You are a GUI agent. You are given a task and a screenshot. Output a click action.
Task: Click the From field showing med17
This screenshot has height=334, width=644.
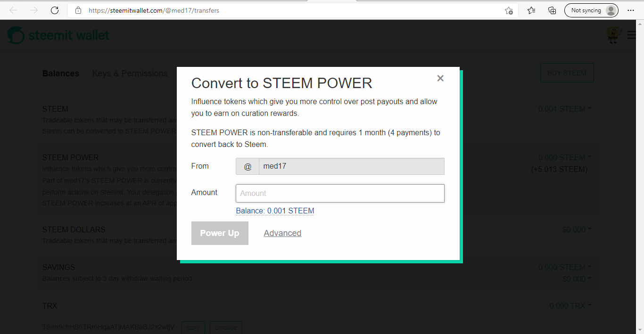[351, 166]
